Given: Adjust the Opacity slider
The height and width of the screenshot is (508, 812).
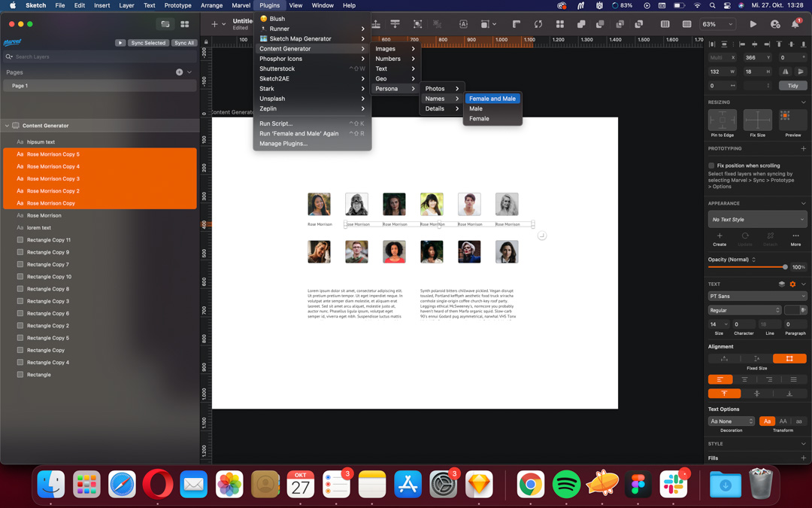Looking at the screenshot, I should [x=748, y=267].
